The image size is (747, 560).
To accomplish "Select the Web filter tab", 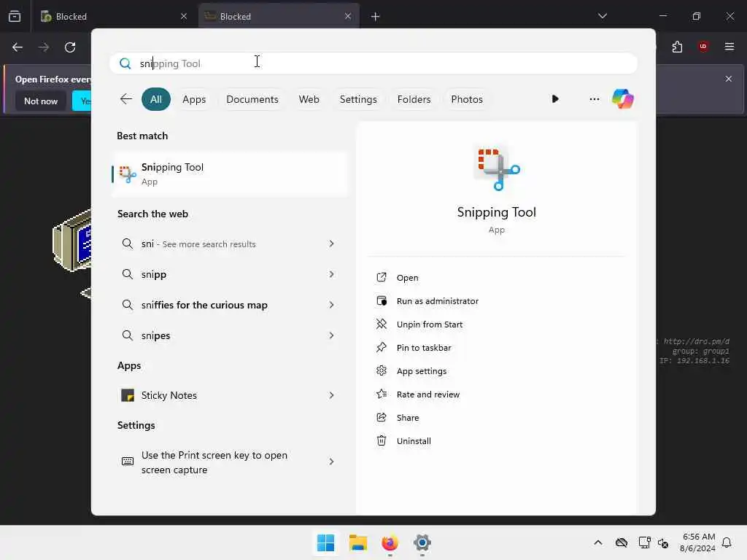I will tap(309, 99).
